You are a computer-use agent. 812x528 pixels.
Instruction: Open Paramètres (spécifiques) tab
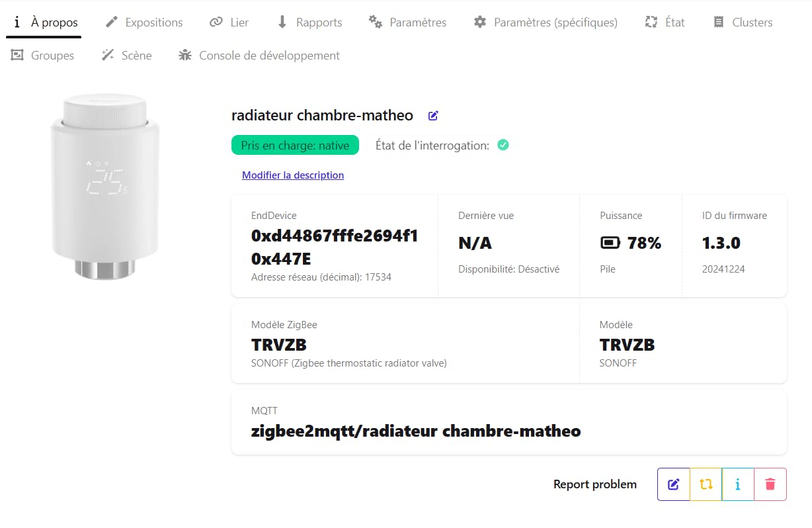tap(546, 22)
